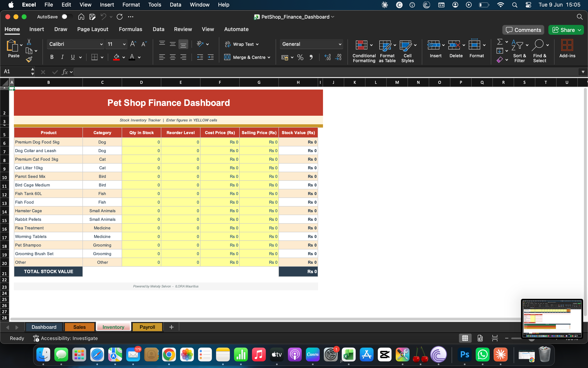Click the Save icon in title bar

(x=92, y=17)
